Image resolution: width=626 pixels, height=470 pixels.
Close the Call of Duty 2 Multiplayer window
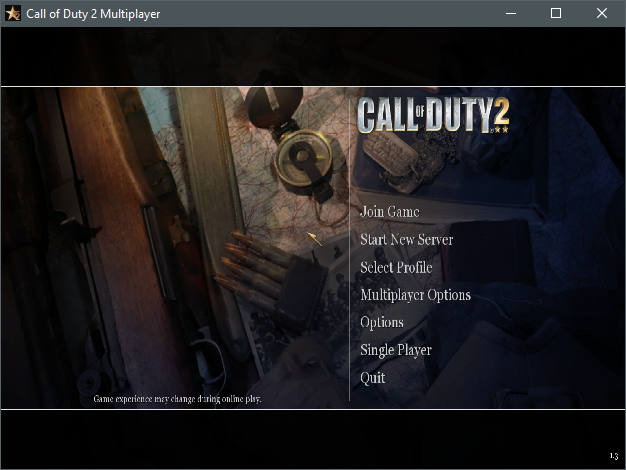(602, 14)
